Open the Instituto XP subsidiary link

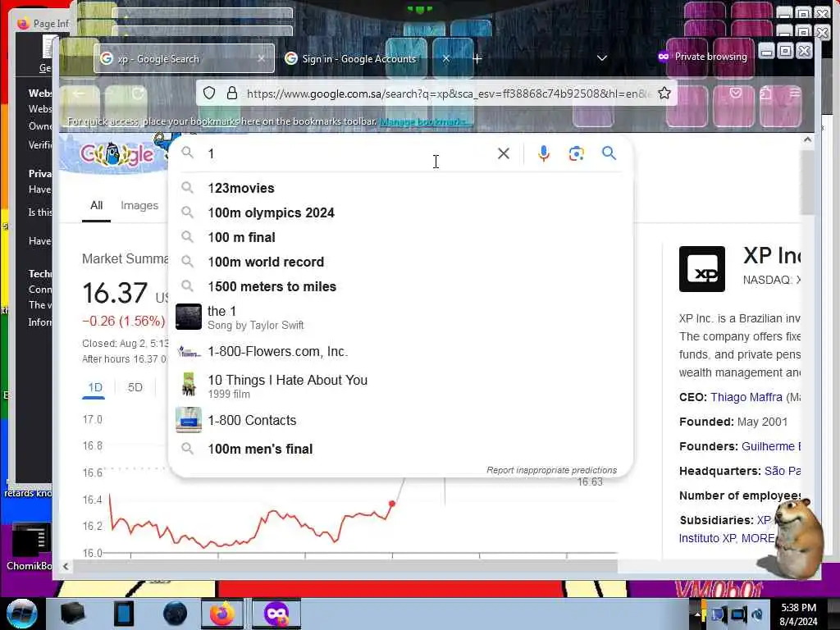point(707,538)
